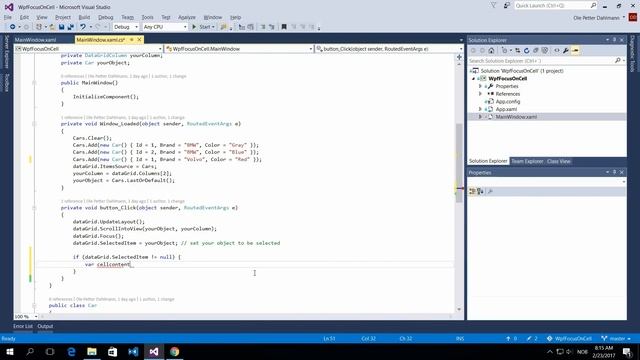The width and height of the screenshot is (640, 360).
Task: Click the Solution Explorer Home icon
Action: click(x=491, y=51)
